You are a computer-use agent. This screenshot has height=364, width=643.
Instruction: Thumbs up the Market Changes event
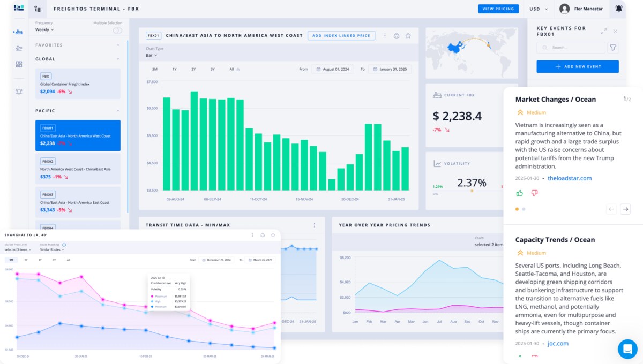pos(520,193)
